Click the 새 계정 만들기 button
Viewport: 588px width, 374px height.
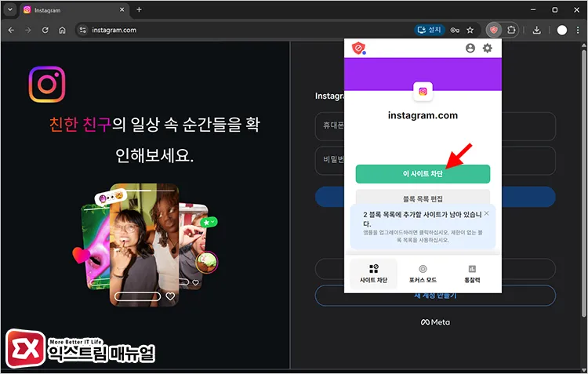coord(435,296)
